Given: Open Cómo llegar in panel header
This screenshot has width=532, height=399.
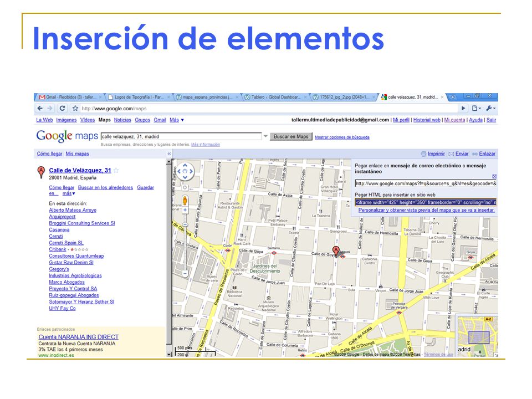Looking at the screenshot, I should point(49,154).
